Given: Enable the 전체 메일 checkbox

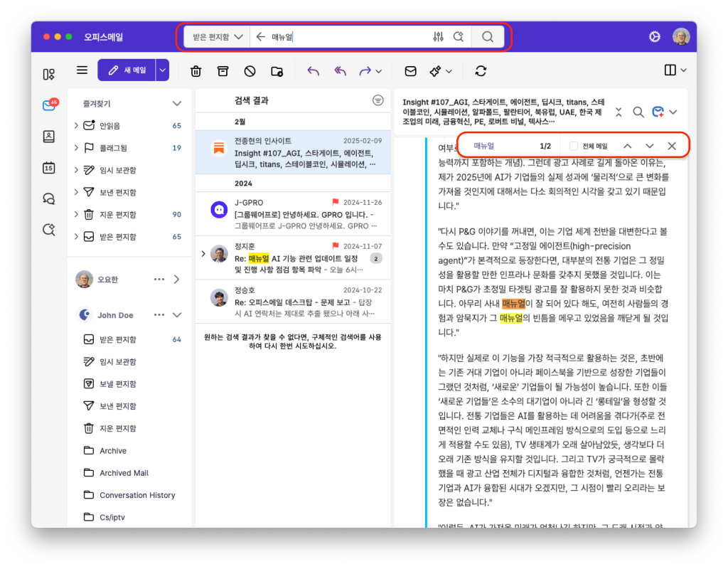Looking at the screenshot, I should (574, 146).
